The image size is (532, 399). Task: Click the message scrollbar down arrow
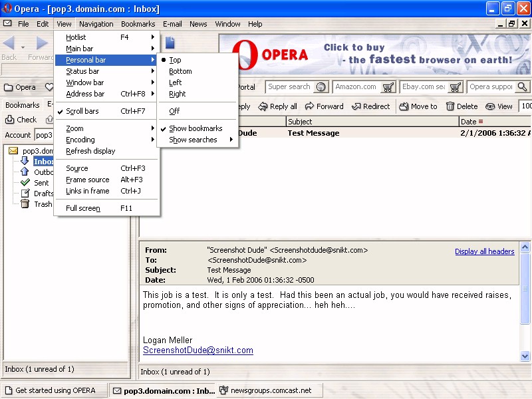tap(525, 356)
